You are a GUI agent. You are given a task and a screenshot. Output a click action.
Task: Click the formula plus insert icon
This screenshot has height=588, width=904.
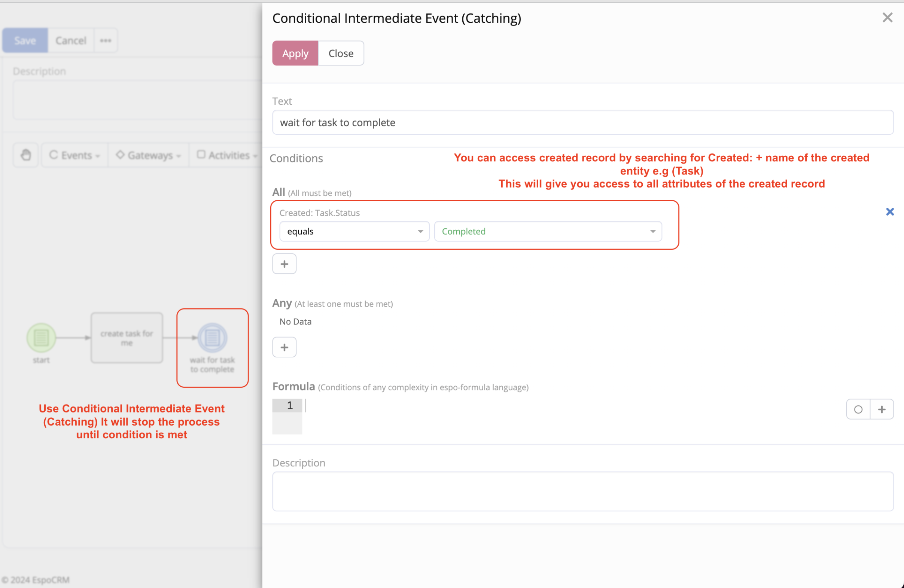(x=882, y=409)
